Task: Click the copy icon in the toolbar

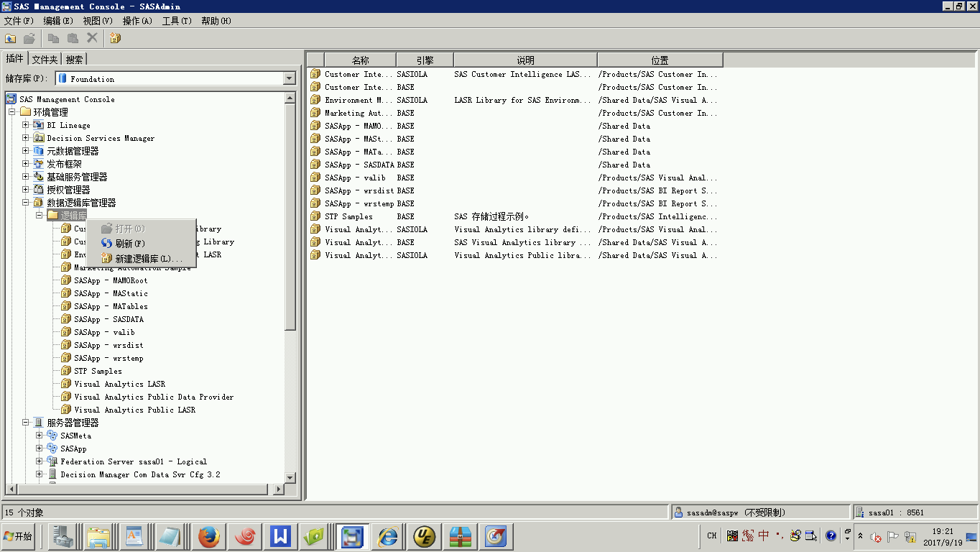Action: click(x=53, y=38)
